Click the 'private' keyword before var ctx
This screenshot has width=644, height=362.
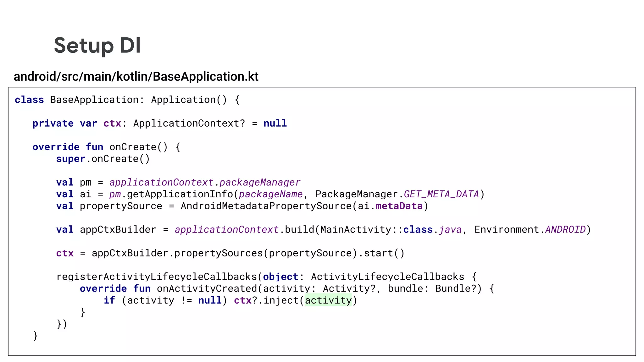point(53,123)
